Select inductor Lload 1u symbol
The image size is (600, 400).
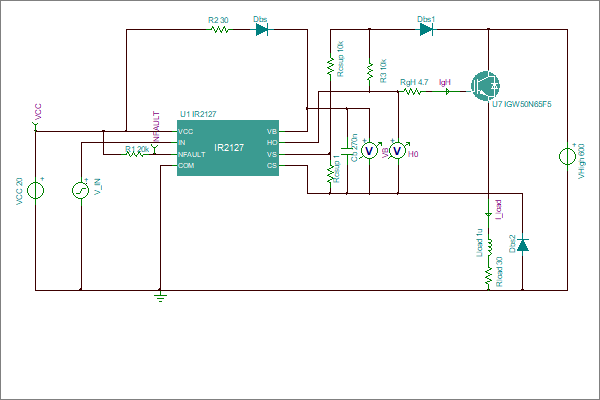point(489,247)
